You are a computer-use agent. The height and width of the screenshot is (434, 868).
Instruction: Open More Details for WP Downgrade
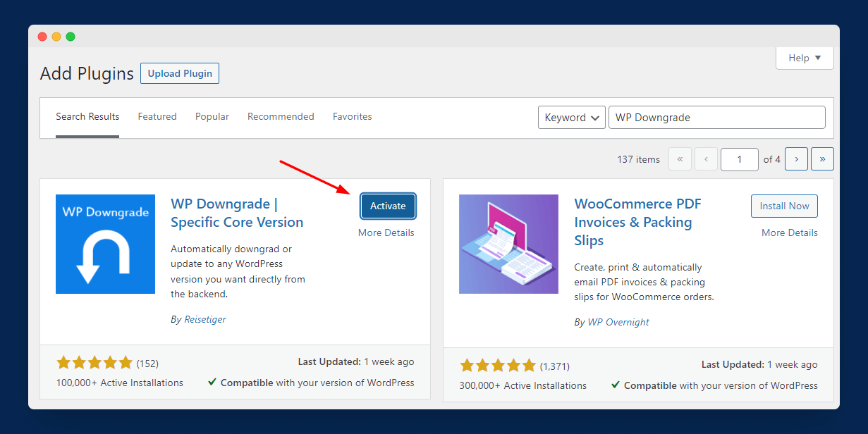click(x=386, y=232)
